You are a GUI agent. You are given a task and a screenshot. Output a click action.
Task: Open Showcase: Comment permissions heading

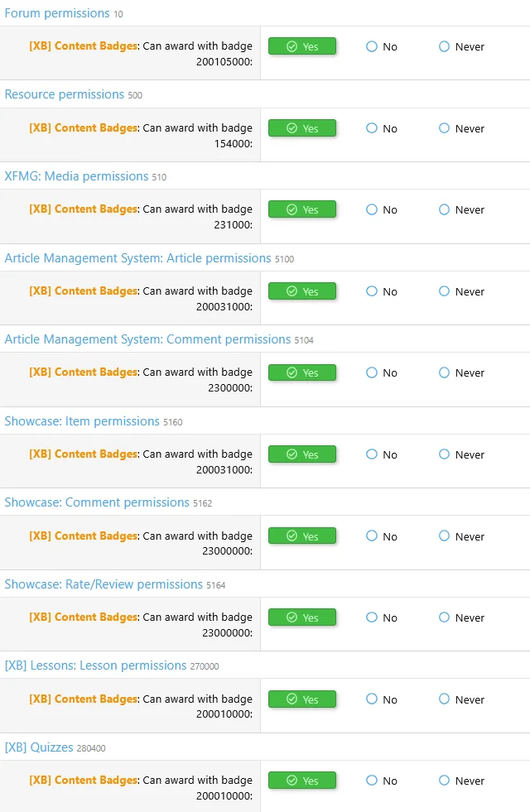97,502
